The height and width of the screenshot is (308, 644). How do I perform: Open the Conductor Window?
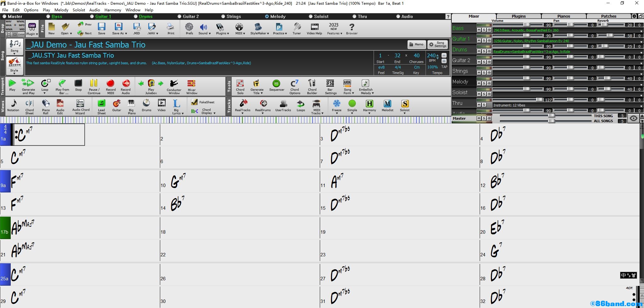click(174, 86)
